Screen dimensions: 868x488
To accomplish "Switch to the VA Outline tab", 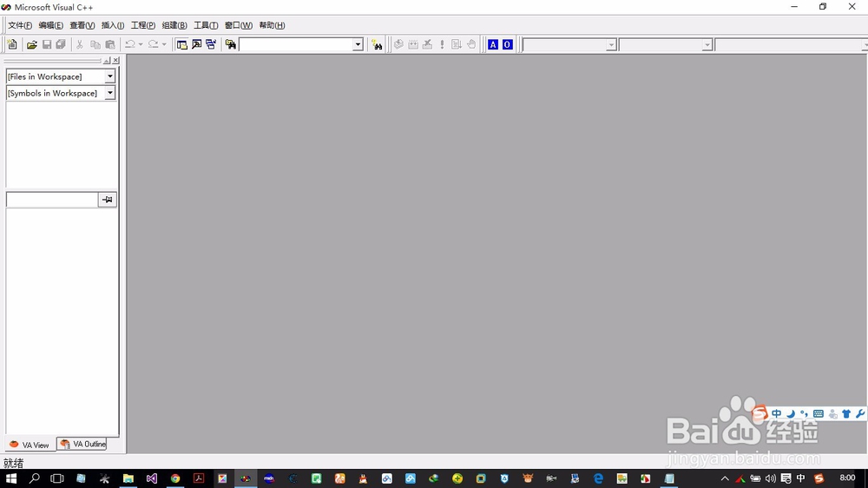I will pyautogui.click(x=82, y=445).
